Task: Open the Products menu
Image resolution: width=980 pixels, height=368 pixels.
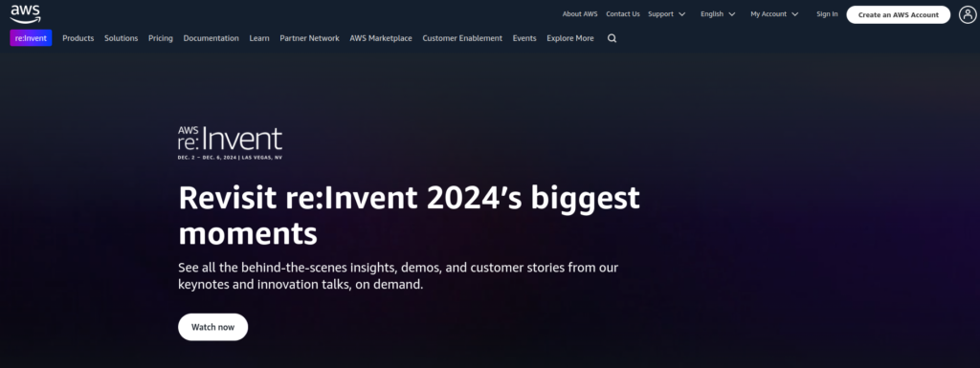Action: pos(78,38)
